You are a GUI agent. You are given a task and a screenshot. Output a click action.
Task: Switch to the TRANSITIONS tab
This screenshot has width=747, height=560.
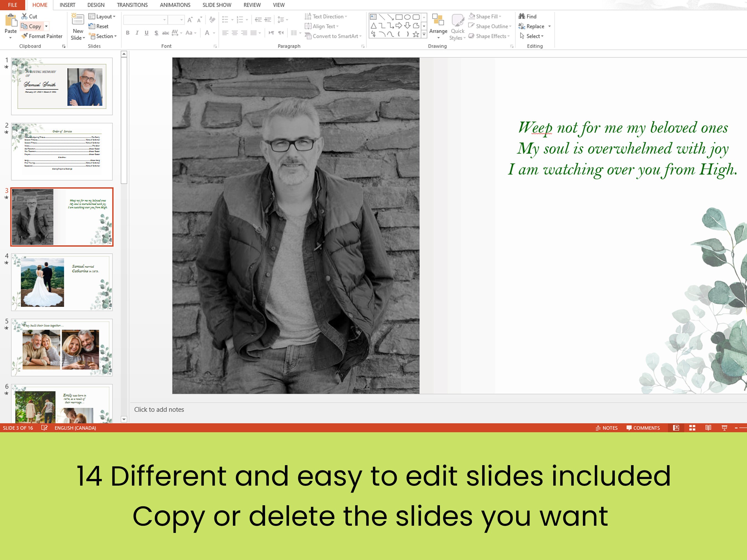pos(132,5)
